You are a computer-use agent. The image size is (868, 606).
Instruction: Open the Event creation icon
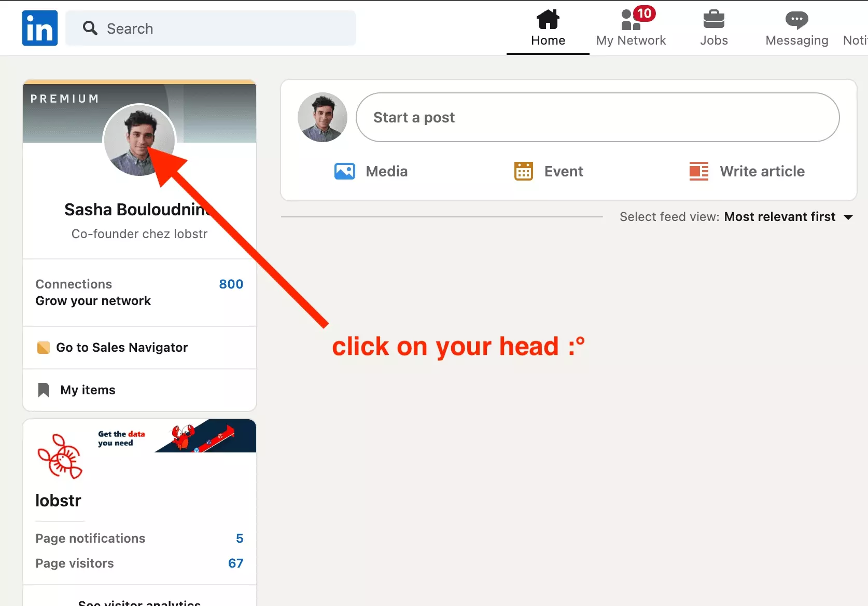(523, 171)
